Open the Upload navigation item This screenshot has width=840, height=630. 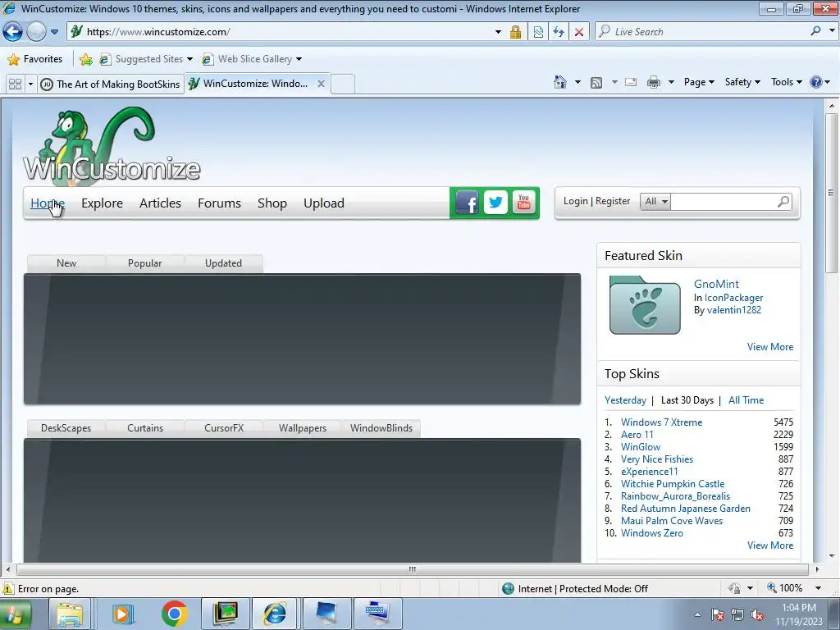tap(323, 203)
